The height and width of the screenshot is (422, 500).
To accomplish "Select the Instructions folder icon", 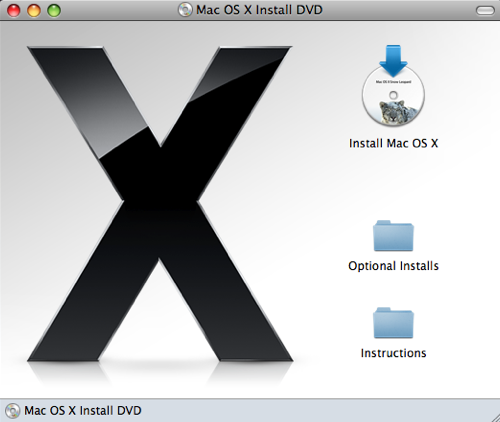I will (393, 323).
